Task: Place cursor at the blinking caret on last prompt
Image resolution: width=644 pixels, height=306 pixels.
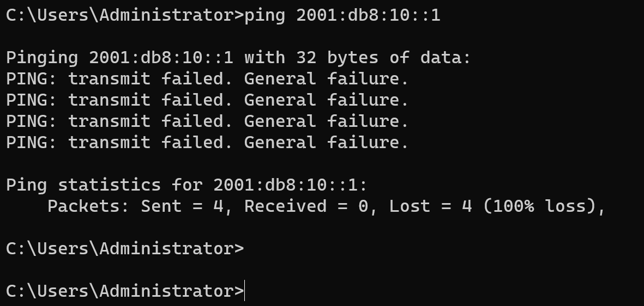Action: [245, 291]
